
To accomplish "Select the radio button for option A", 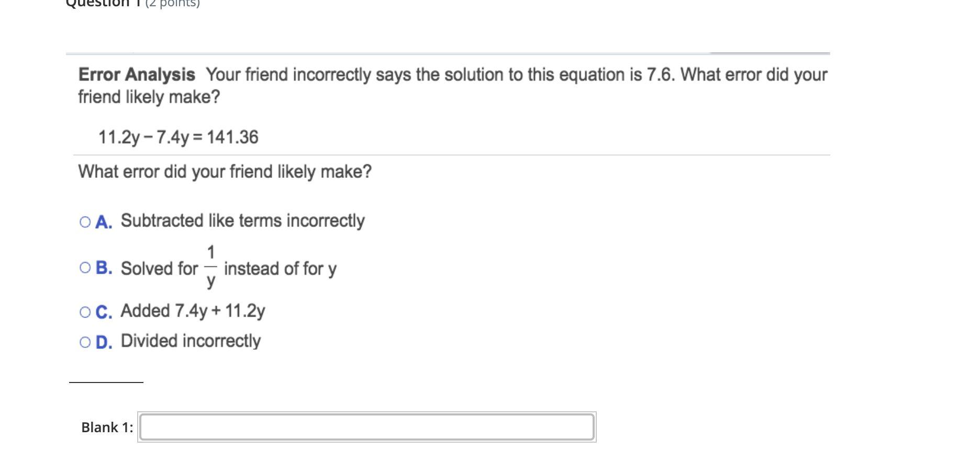I will [85, 222].
